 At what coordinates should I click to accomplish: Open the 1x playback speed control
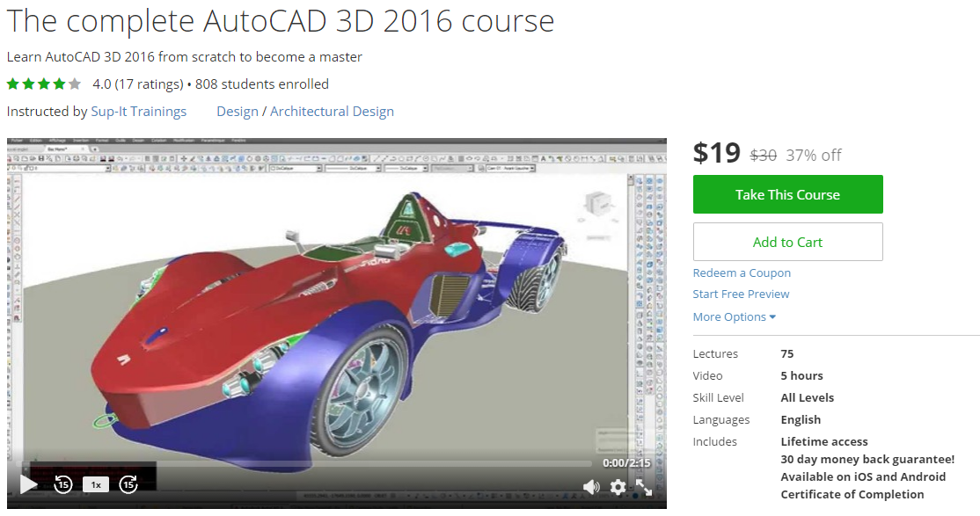coord(96,483)
